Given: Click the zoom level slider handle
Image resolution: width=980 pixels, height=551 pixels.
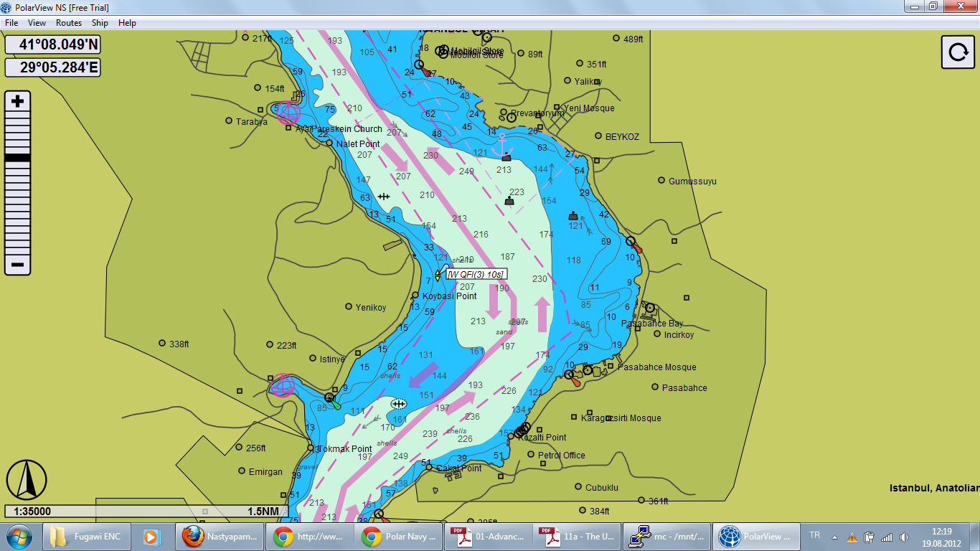Looking at the screenshot, I should (x=18, y=157).
